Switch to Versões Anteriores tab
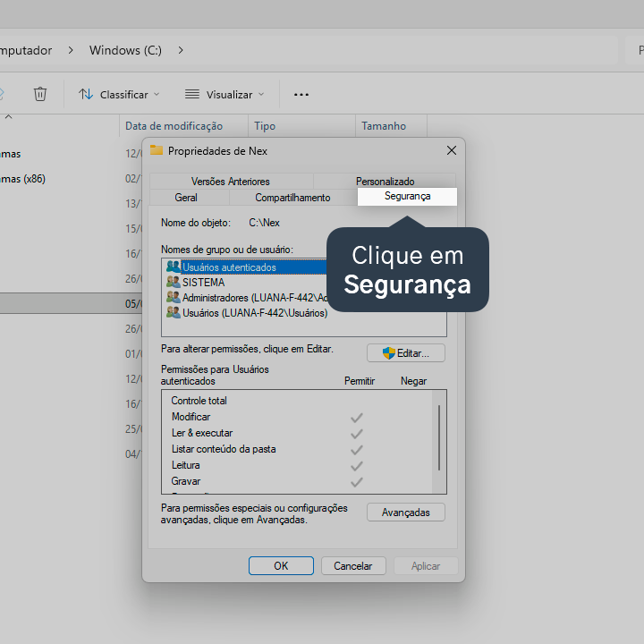This screenshot has width=644, height=644. (231, 181)
